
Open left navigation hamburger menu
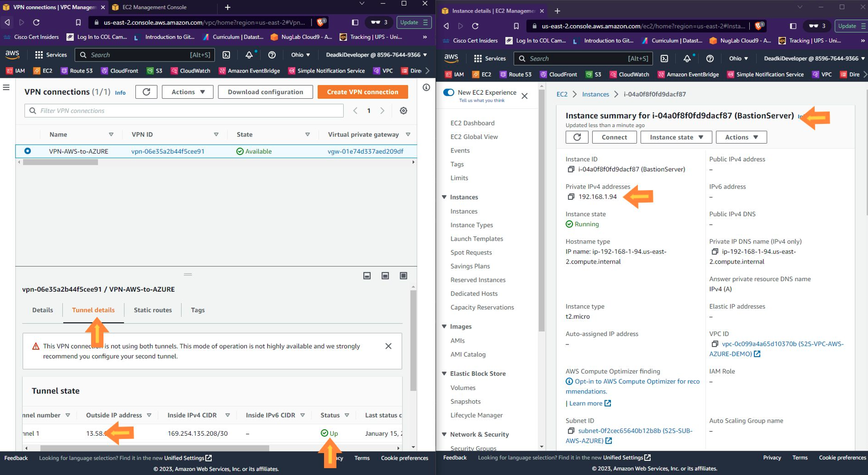point(6,87)
